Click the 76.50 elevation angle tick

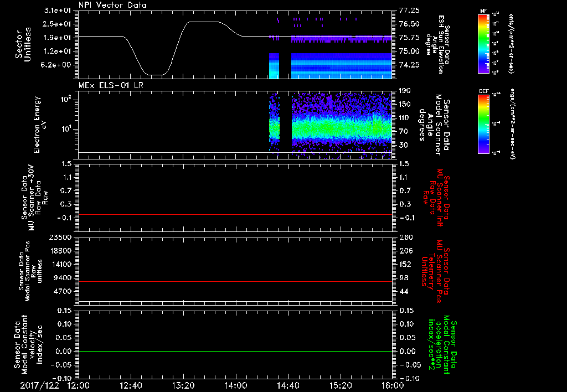[x=409, y=24]
